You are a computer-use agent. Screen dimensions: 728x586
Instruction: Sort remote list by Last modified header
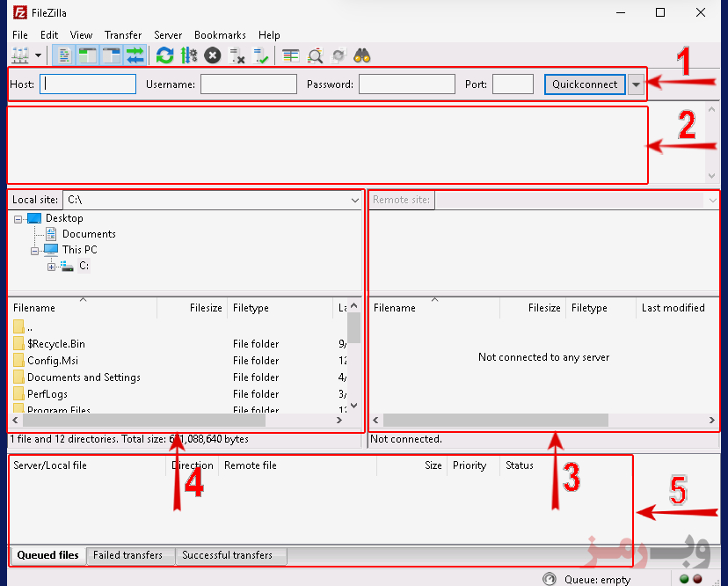point(673,308)
